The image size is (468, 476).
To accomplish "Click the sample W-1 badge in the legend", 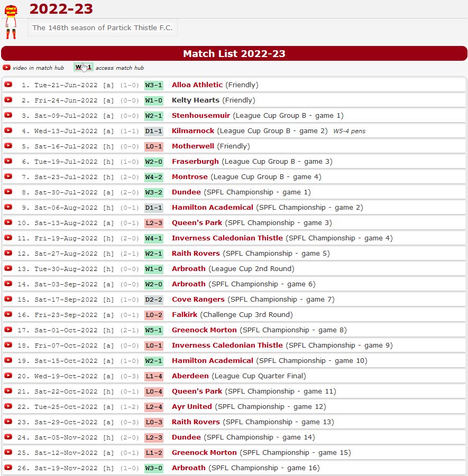I will point(83,67).
